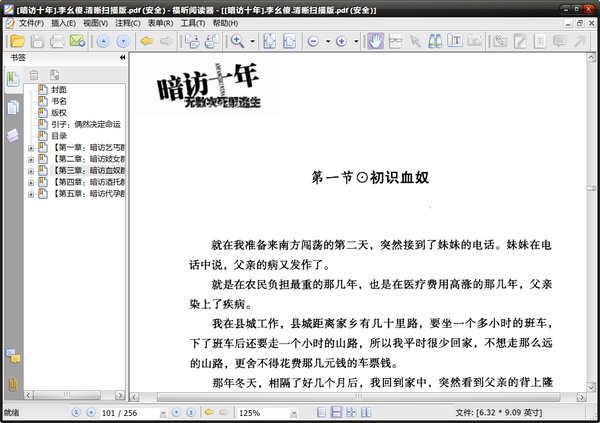Switch to facing pages layout in status bar
The image size is (600, 423).
click(365, 412)
